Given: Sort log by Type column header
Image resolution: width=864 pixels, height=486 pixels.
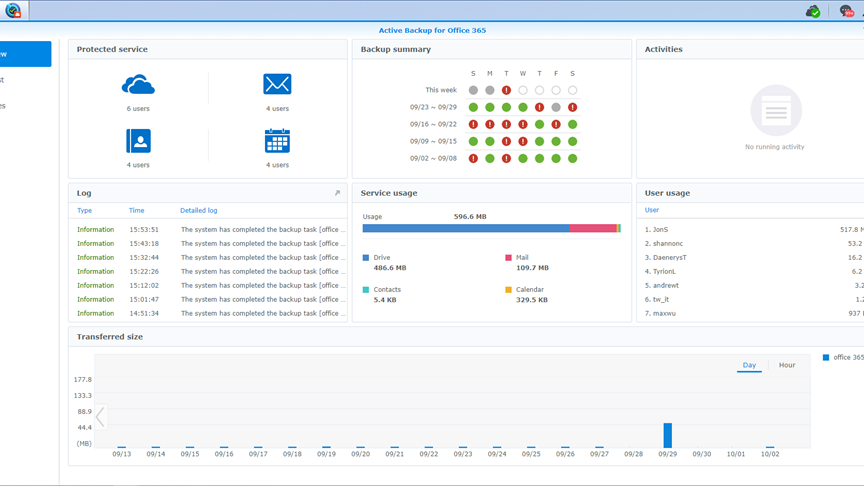Looking at the screenshot, I should (x=84, y=210).
